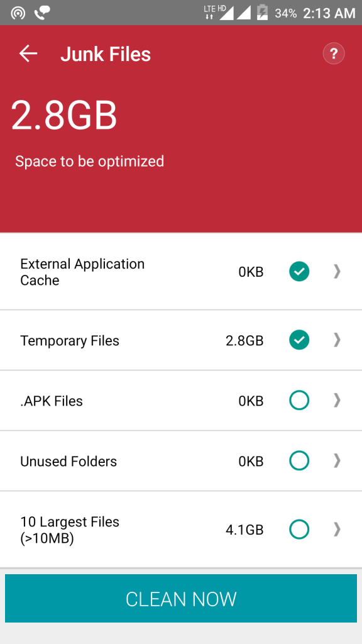
Task: Expand the .APK Files chevron
Action: [337, 401]
